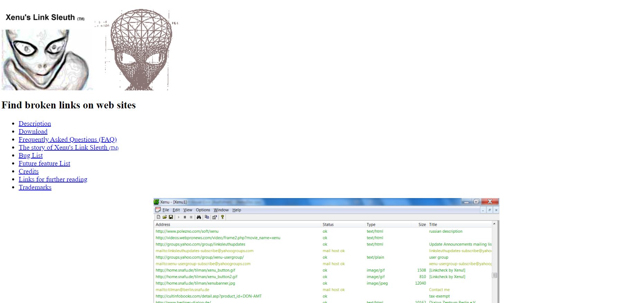Go to the Bug List link

[x=31, y=155]
